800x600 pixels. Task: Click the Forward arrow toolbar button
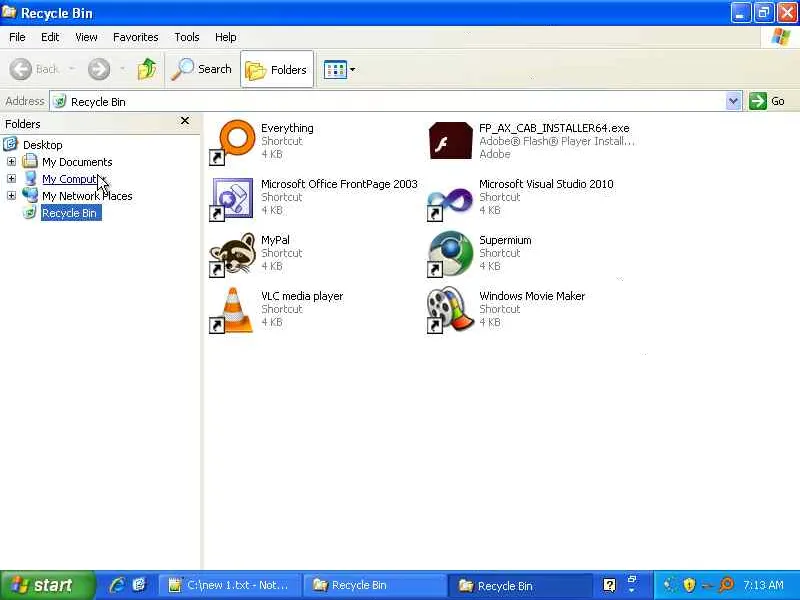click(x=98, y=69)
